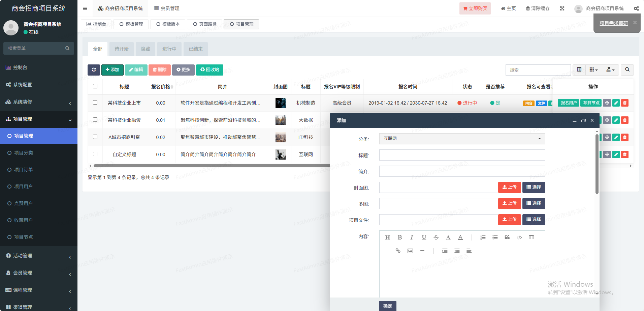Expand the 活动管理 sidebar menu
This screenshot has width=644, height=311.
39,256
